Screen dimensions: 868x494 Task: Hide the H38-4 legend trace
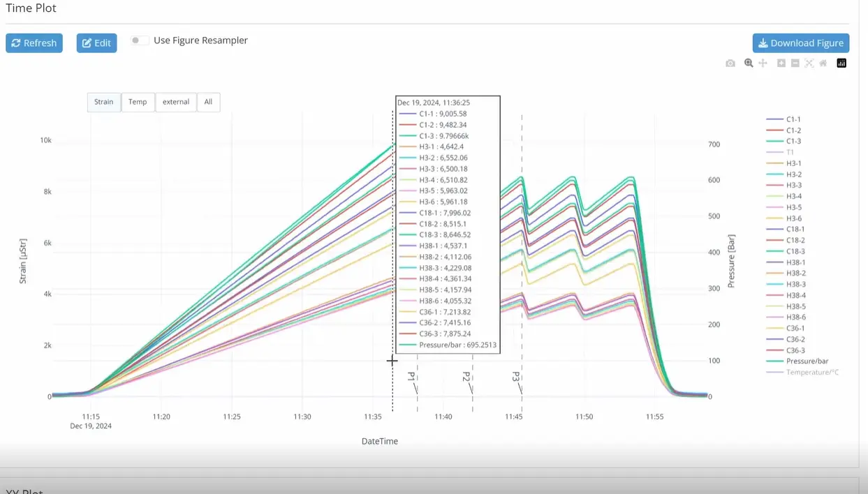click(795, 295)
